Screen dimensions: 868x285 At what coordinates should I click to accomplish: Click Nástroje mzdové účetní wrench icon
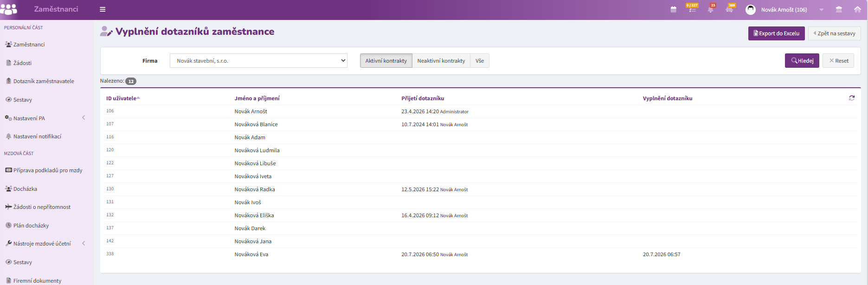click(x=8, y=243)
